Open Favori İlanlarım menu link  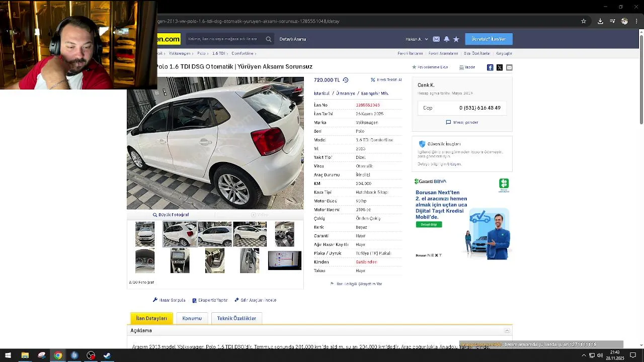click(410, 53)
